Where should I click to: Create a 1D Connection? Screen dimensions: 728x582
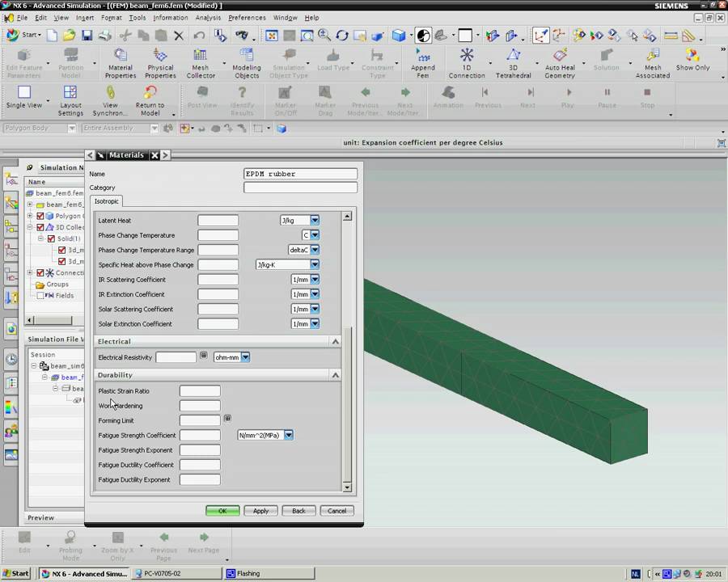pos(467,64)
